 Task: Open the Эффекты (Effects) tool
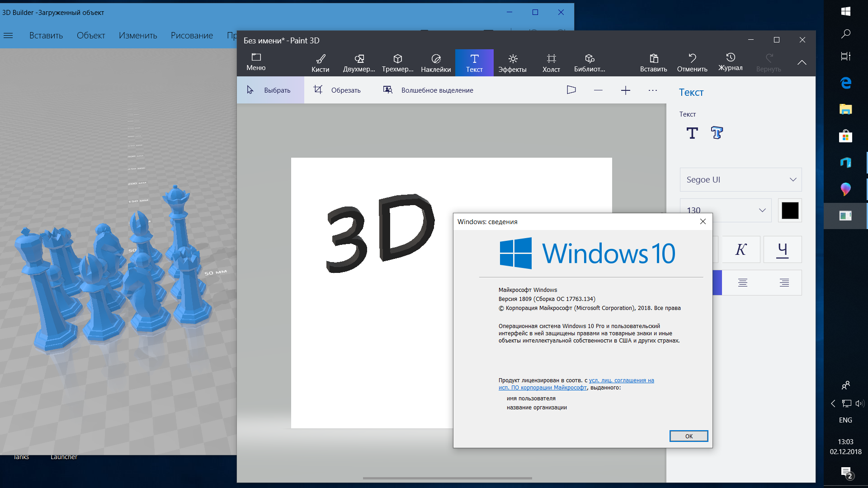513,63
